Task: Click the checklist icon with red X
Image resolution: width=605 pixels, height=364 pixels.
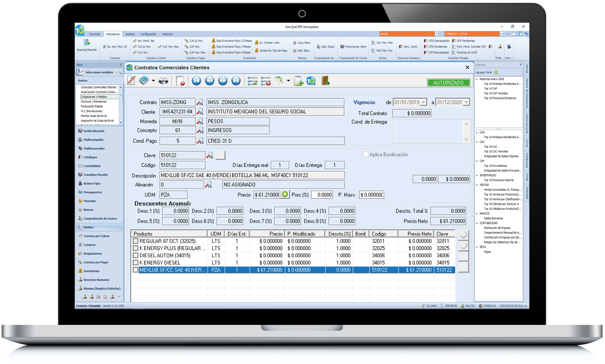Action: (x=266, y=81)
